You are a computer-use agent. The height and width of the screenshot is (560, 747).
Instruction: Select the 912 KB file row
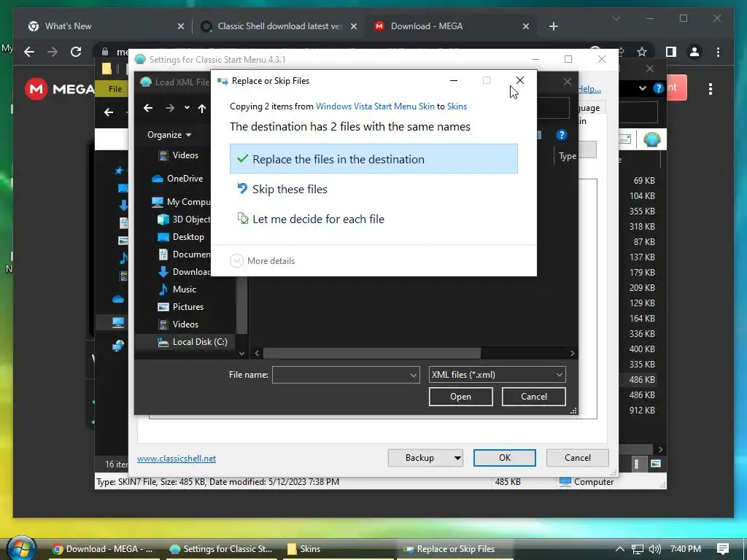(641, 410)
